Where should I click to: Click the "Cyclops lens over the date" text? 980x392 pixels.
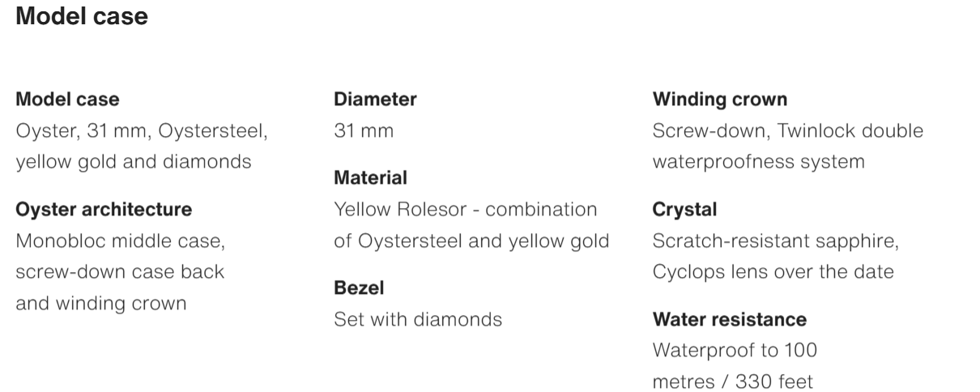tap(773, 271)
